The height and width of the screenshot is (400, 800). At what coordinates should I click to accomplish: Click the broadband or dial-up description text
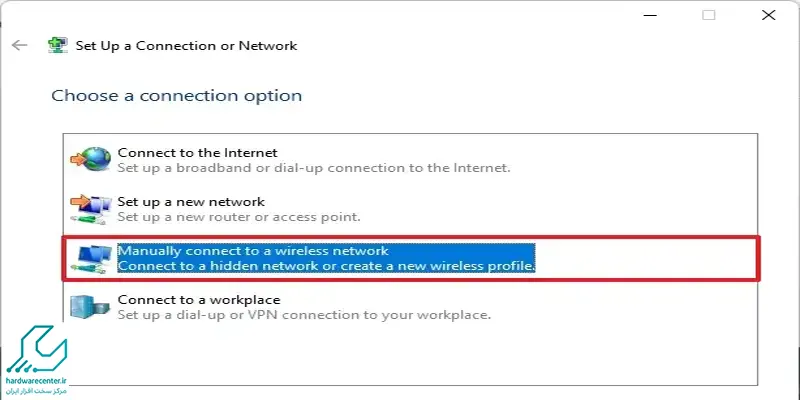point(314,167)
